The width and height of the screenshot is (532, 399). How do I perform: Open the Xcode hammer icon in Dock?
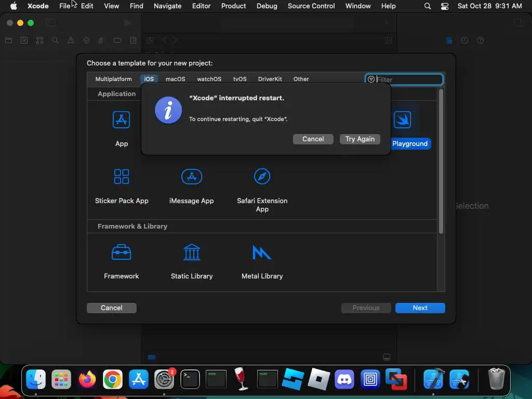tap(434, 379)
